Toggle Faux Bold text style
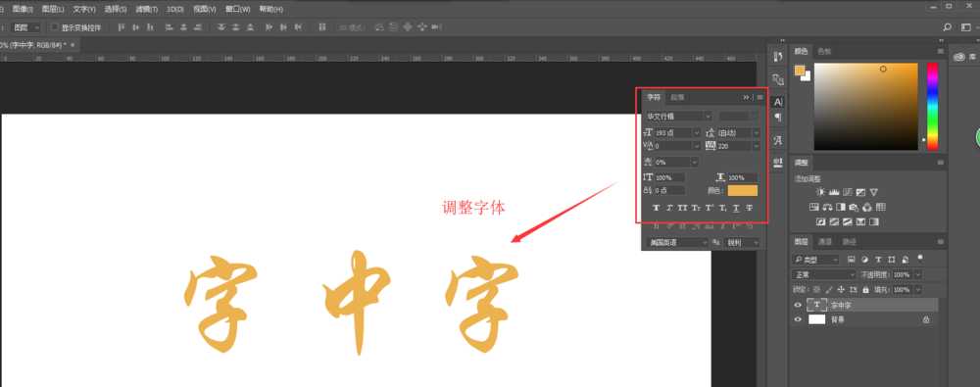 pos(657,208)
